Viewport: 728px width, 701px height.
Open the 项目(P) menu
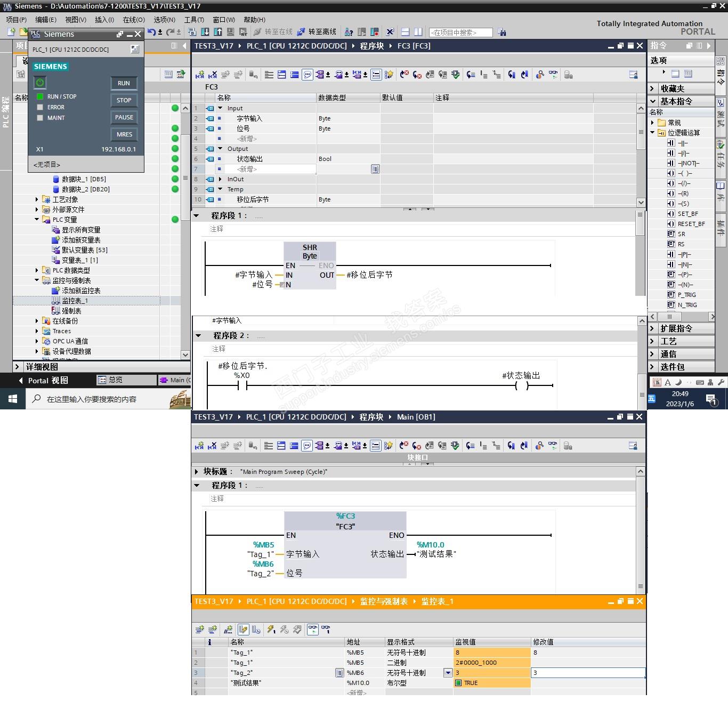click(x=17, y=20)
